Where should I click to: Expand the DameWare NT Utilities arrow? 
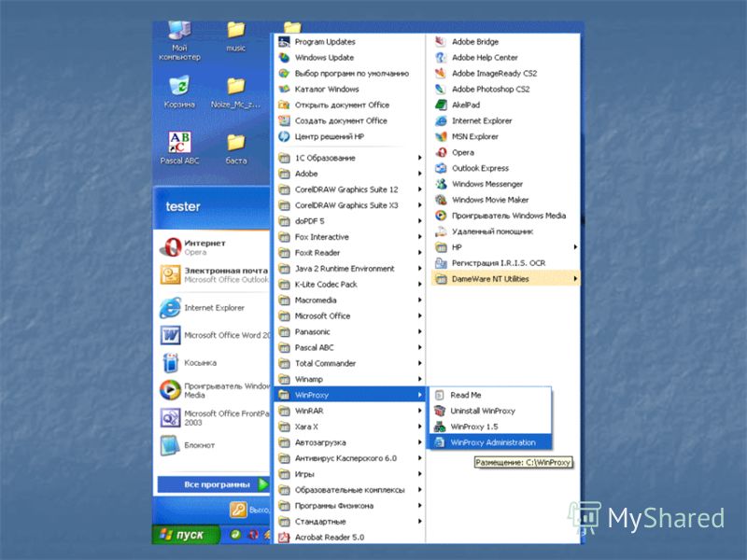[575, 278]
